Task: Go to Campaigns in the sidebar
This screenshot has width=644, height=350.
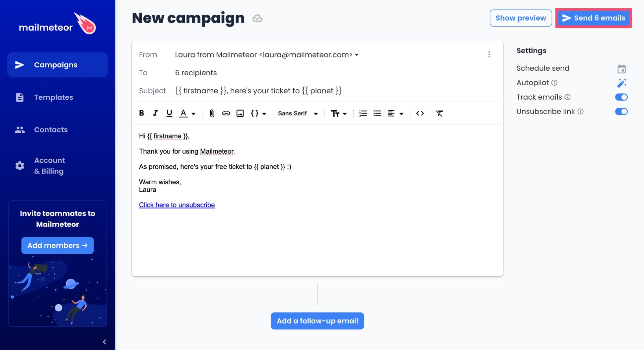Action: coord(57,65)
